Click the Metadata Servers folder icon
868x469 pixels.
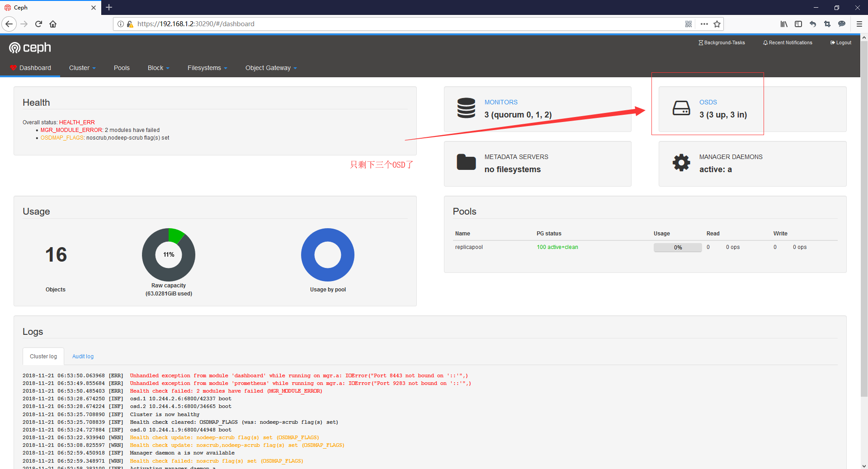tap(466, 162)
